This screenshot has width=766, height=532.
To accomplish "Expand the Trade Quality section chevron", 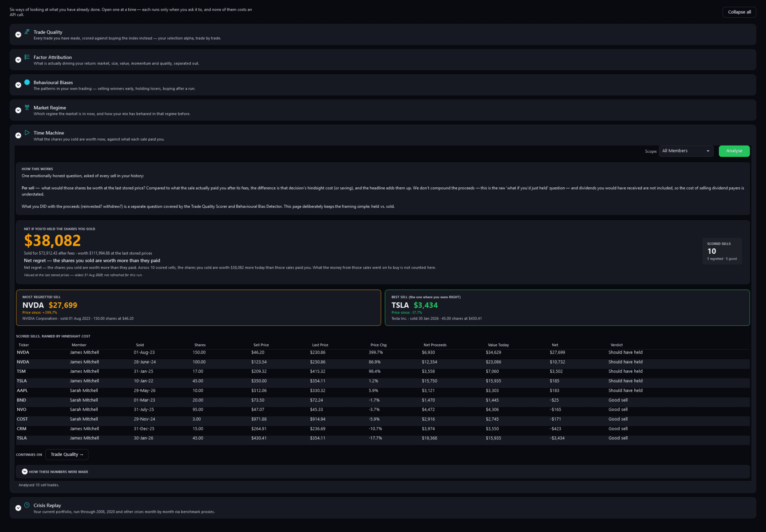I will pos(18,34).
